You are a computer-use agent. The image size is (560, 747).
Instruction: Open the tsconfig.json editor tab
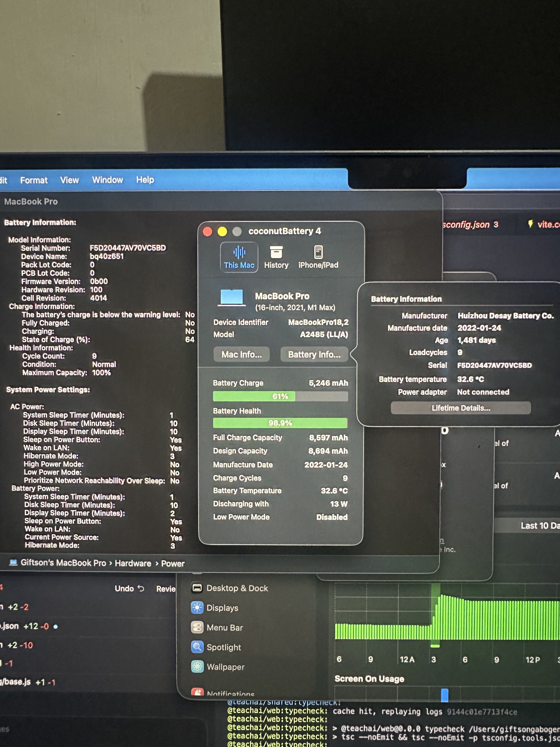click(x=470, y=225)
